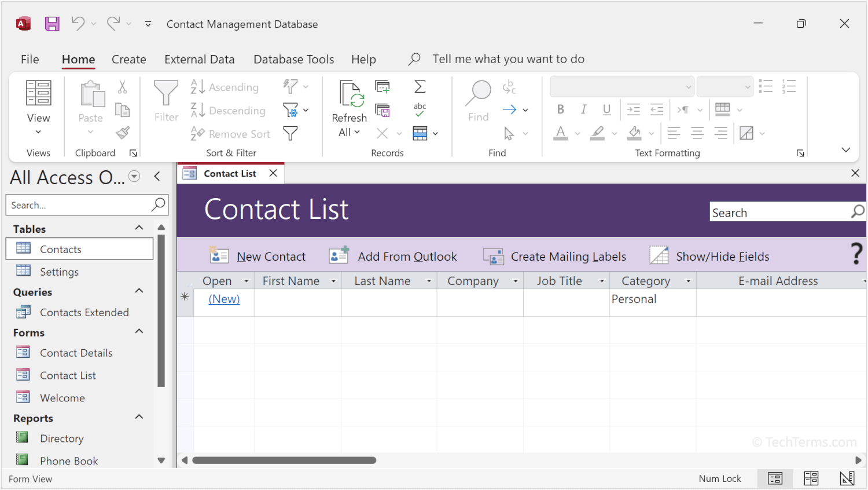Toggle Underline formatting

pyautogui.click(x=606, y=109)
